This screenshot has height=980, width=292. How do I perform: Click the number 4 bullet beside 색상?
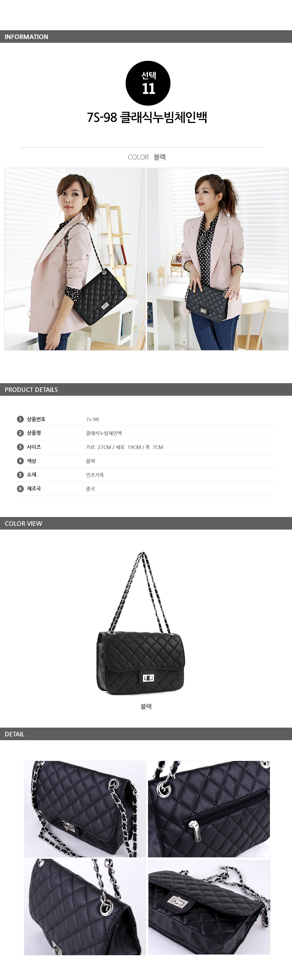point(20,461)
